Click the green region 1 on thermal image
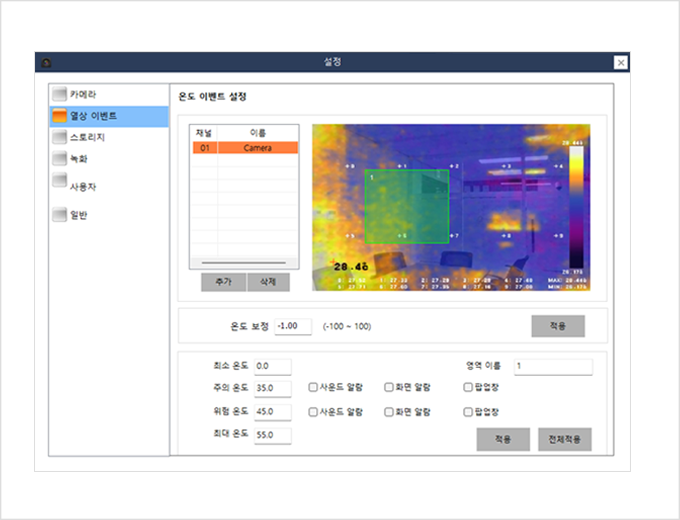680x520 pixels. click(407, 206)
